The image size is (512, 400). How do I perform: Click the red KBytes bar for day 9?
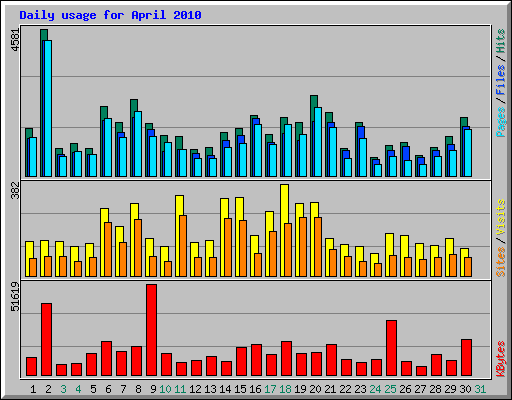click(151, 330)
